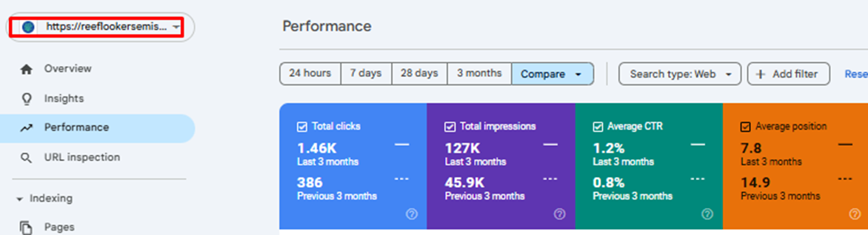This screenshot has height=235, width=868.
Task: Open Performance in the sidebar
Action: pos(76,128)
